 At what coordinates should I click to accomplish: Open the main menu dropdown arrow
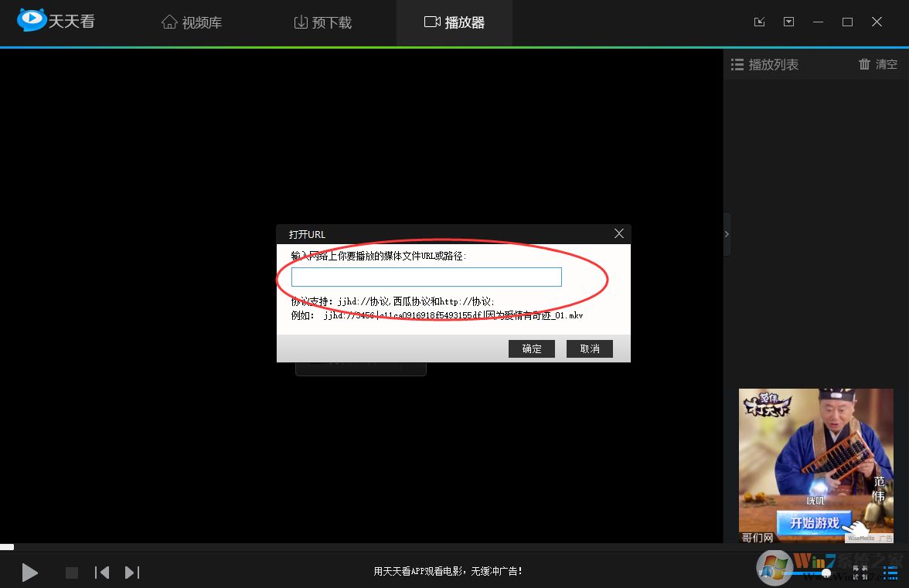(788, 22)
